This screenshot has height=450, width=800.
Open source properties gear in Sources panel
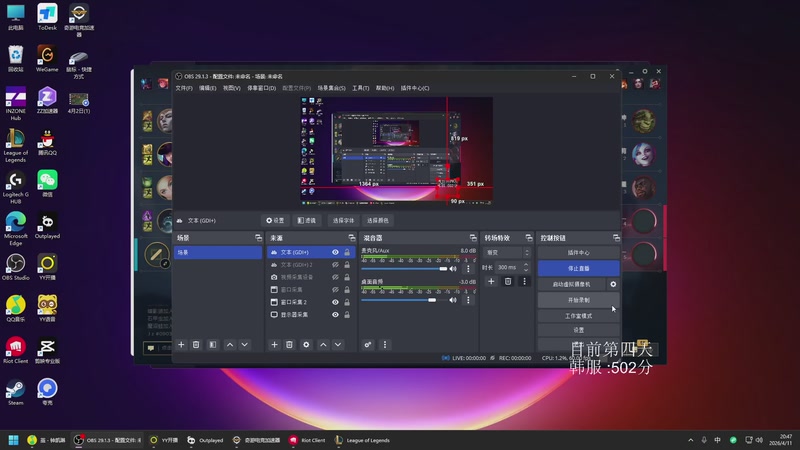[306, 345]
